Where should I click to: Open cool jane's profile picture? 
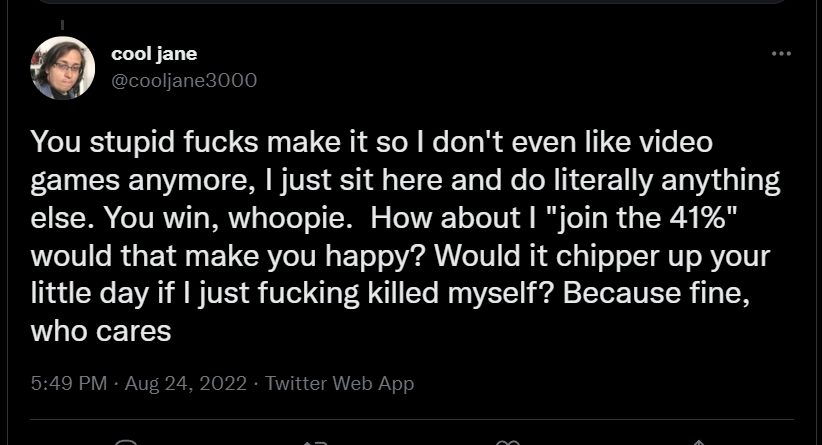click(63, 68)
